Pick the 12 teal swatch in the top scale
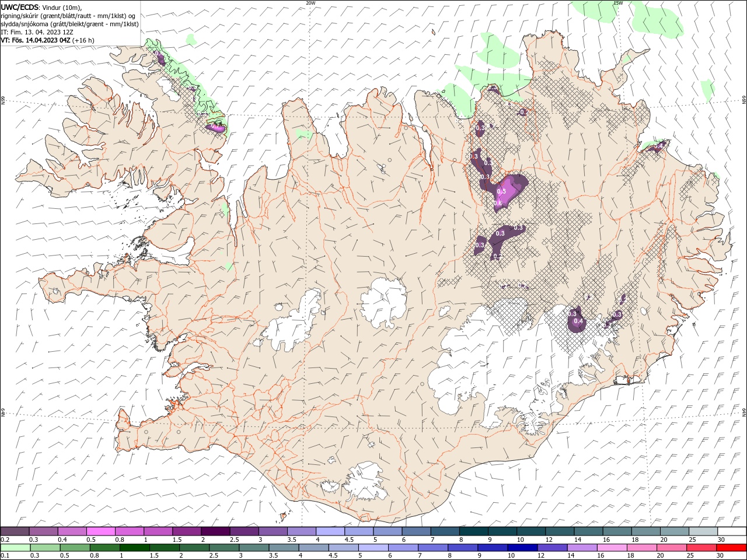747x560 pixels. tap(560, 531)
